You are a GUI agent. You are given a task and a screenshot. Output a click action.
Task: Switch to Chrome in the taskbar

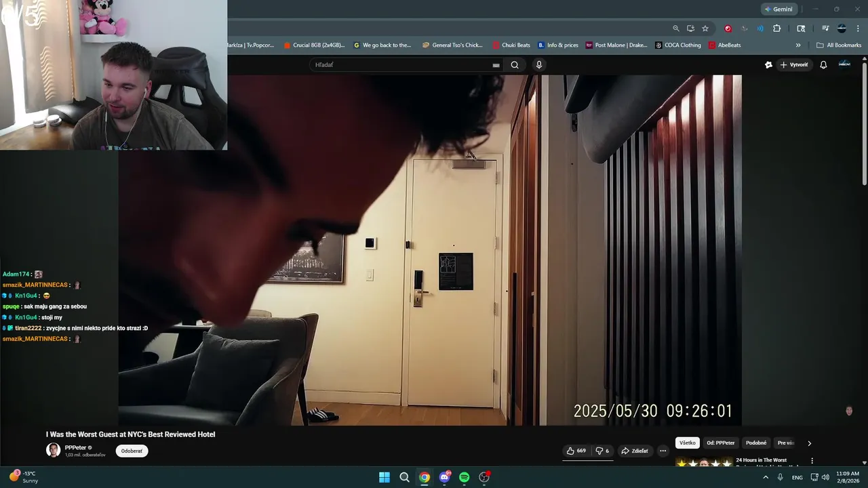point(424,477)
